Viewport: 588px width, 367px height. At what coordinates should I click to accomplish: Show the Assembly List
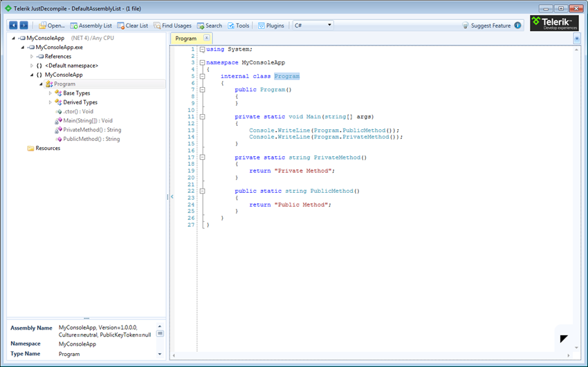[90, 26]
